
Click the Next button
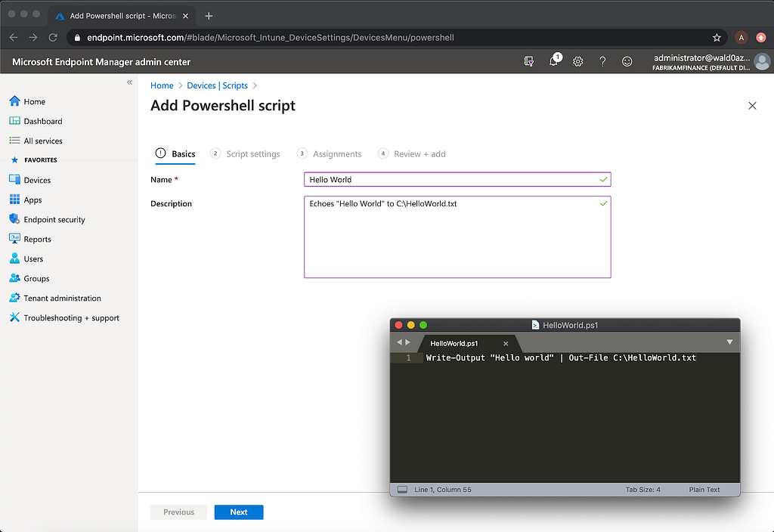(x=239, y=512)
